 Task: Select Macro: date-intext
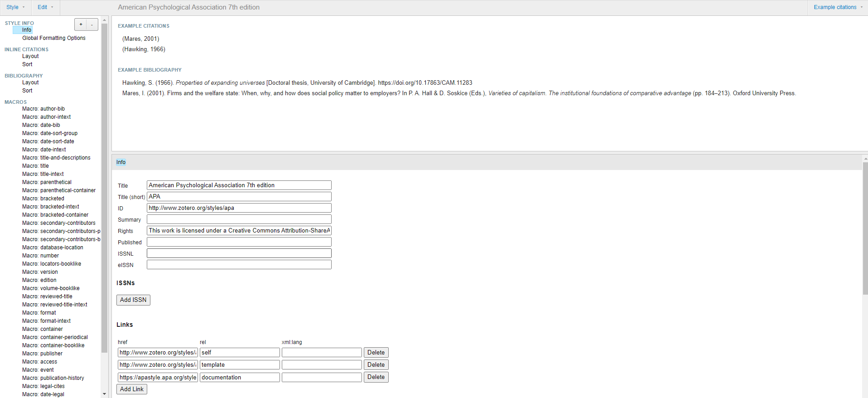tap(44, 150)
